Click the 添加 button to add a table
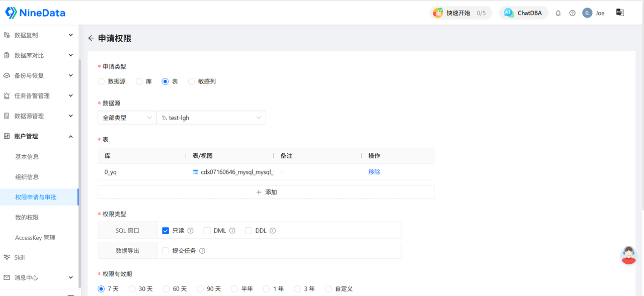Image resolution: width=644 pixels, height=296 pixels. 266,192
